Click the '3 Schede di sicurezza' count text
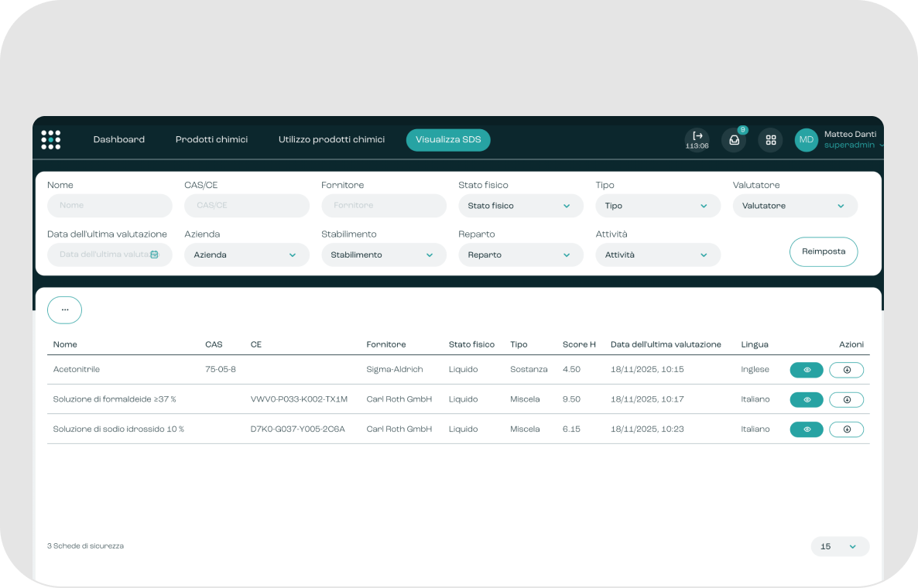 [x=85, y=546]
